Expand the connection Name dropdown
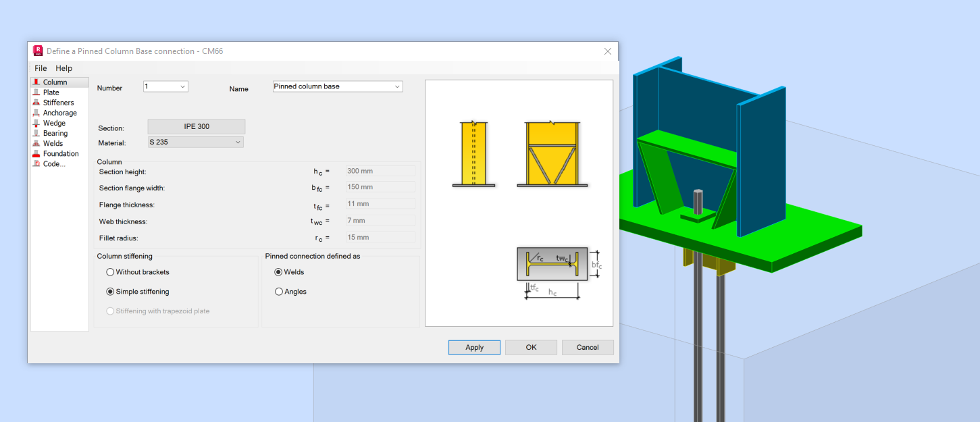This screenshot has height=422, width=980. pos(396,86)
